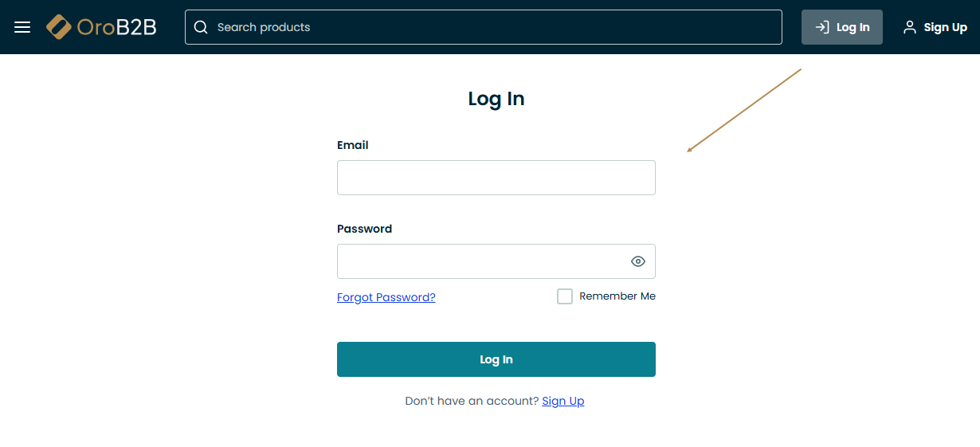Click the gold OroB2B logo emblem
Image resolution: width=980 pixels, height=447 pixels.
tap(59, 27)
